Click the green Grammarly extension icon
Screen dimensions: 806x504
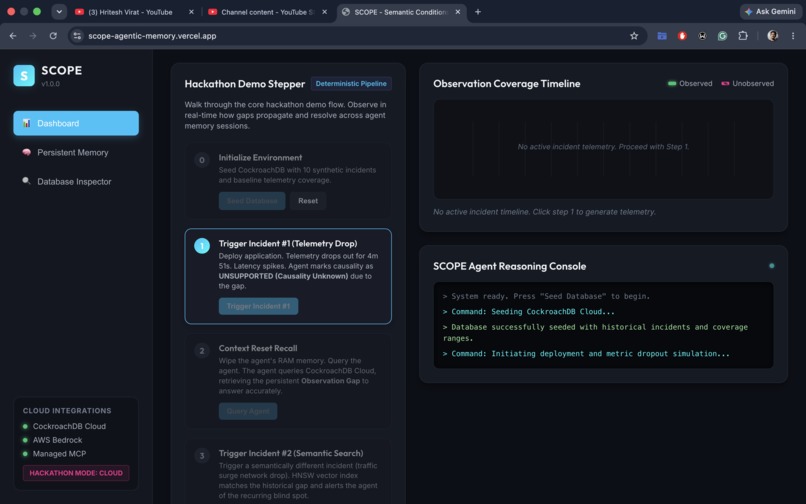coord(722,36)
